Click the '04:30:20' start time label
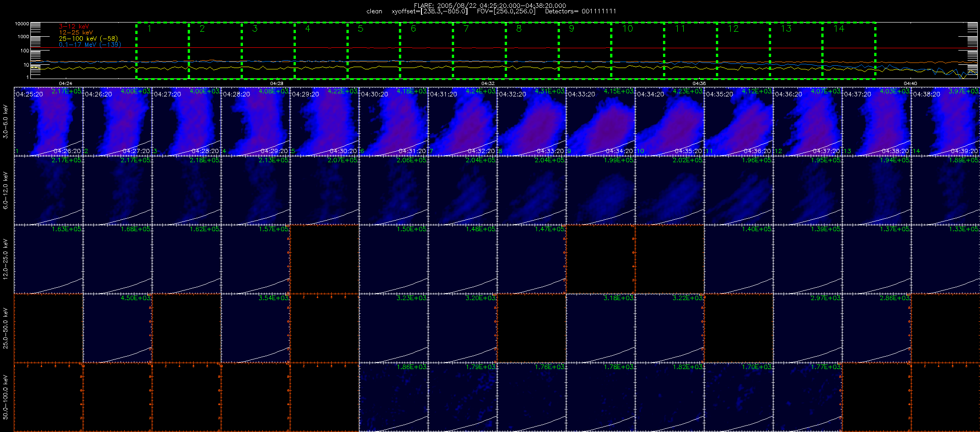Screen dimensions: 980x432 coord(374,94)
